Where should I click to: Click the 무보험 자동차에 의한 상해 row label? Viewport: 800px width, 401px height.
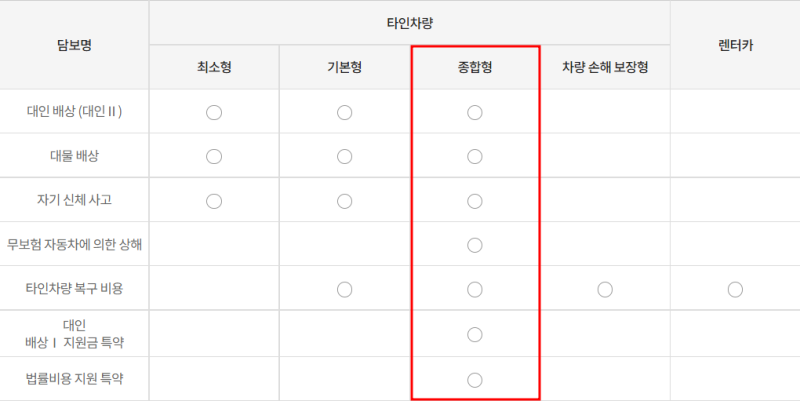pyautogui.click(x=75, y=245)
